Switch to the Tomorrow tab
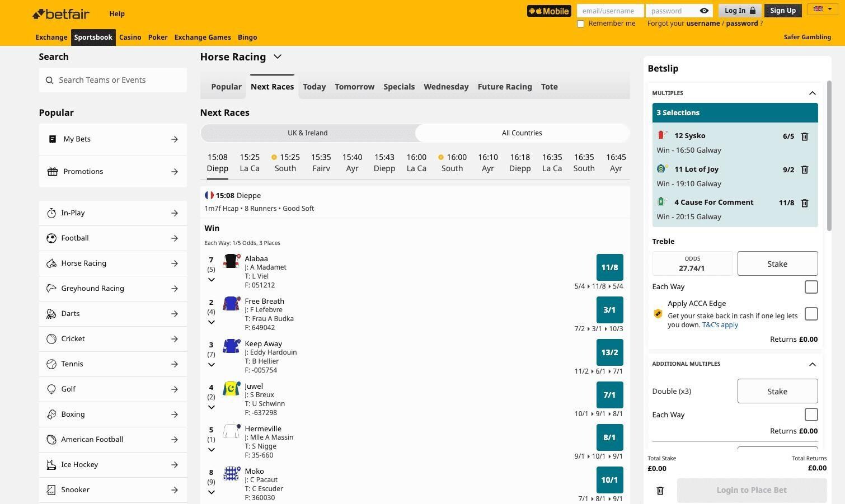845x504 pixels. 355,87
